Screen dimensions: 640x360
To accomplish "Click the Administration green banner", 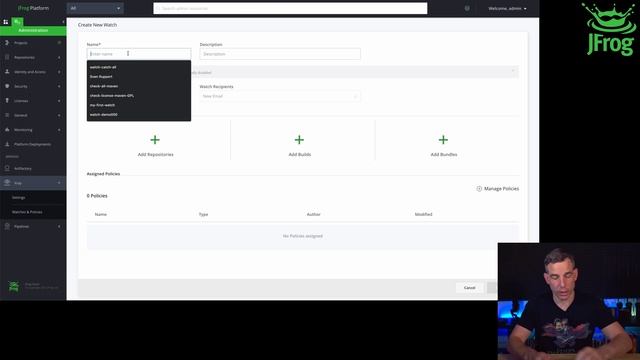I will [33, 31].
